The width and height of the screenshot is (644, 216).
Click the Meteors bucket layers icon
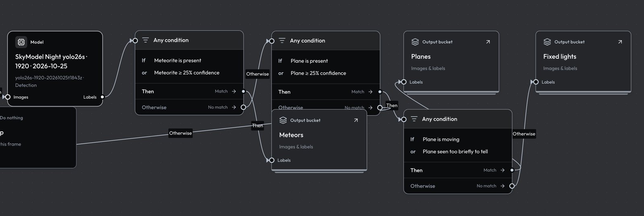[x=283, y=120]
